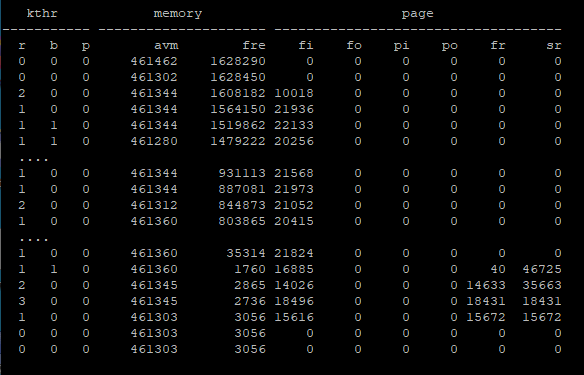Select the fi value 21973
This screenshot has width=584, height=375.
point(294,190)
